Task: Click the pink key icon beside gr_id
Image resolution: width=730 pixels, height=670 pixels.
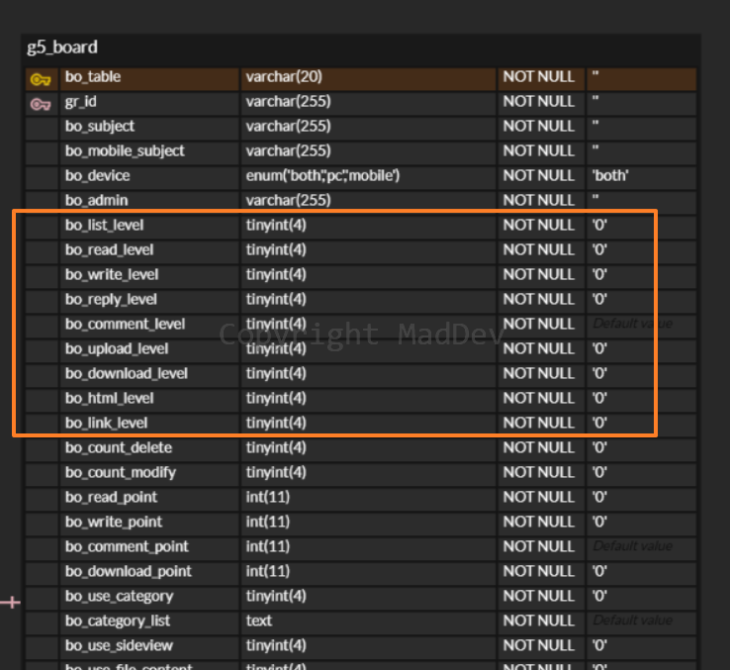Action: point(40,103)
